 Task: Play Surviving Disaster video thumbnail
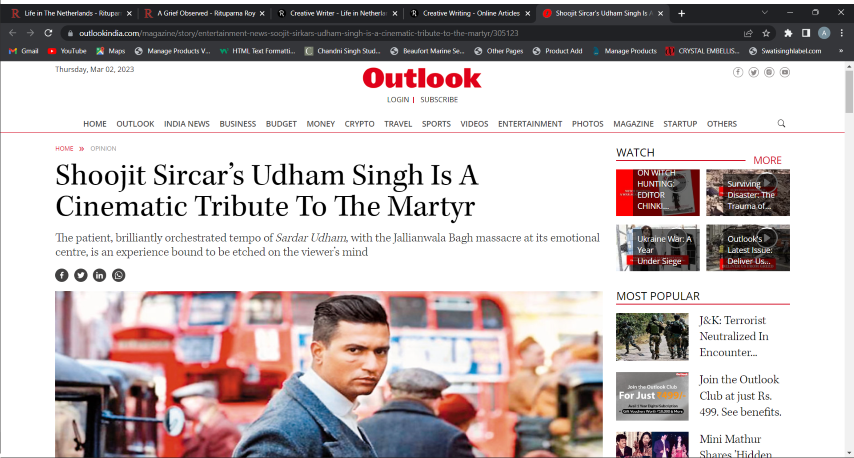click(x=748, y=192)
